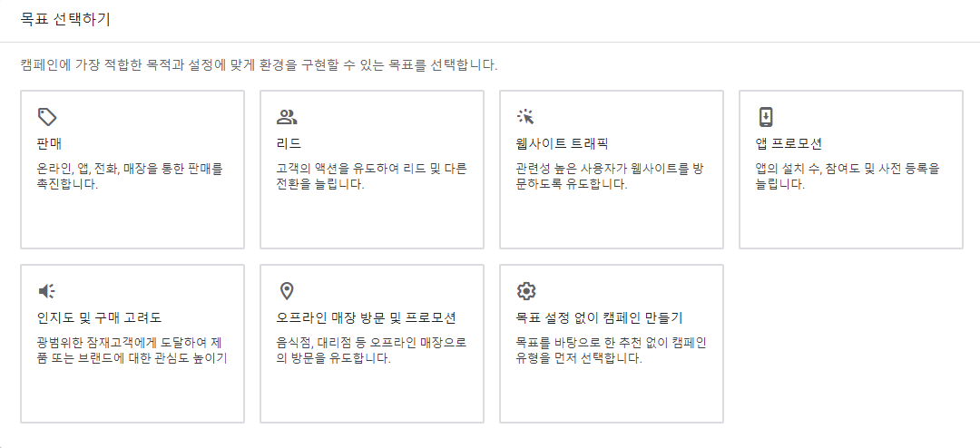Select the 인지도 및 구매 고려도 title
This screenshot has width=980, height=448.
100,317
